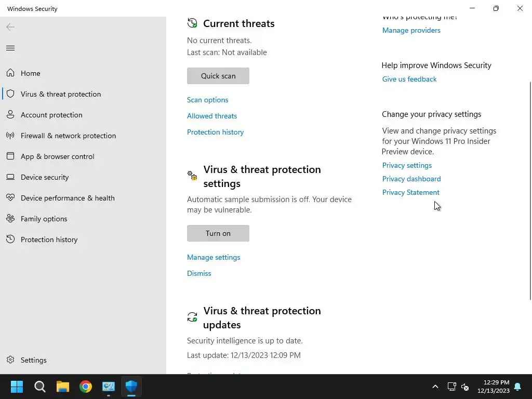Select Family options in sidebar

click(44, 219)
